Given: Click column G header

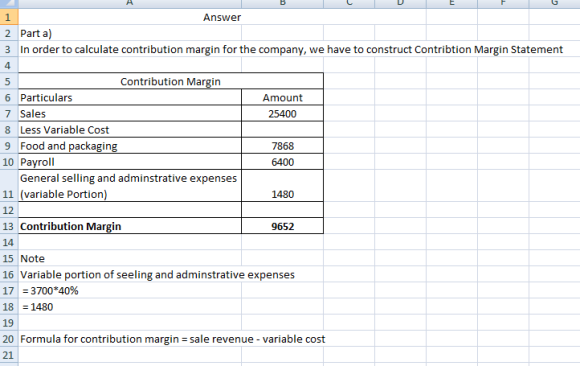Looking at the screenshot, I should tap(554, 4).
